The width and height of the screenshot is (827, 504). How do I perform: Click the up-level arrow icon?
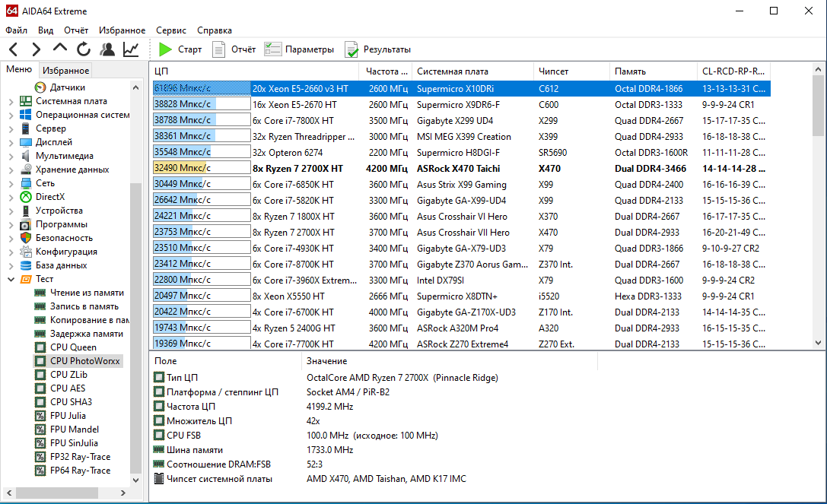coord(60,49)
